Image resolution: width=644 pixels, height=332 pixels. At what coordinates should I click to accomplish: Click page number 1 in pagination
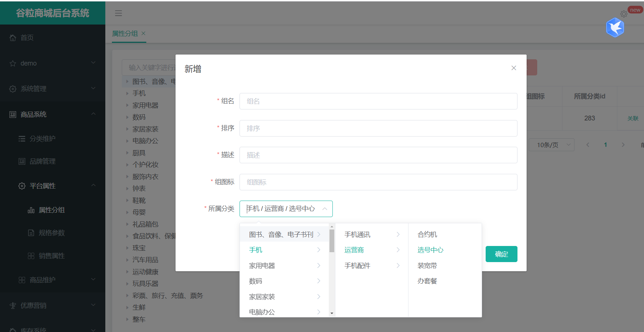pos(605,145)
